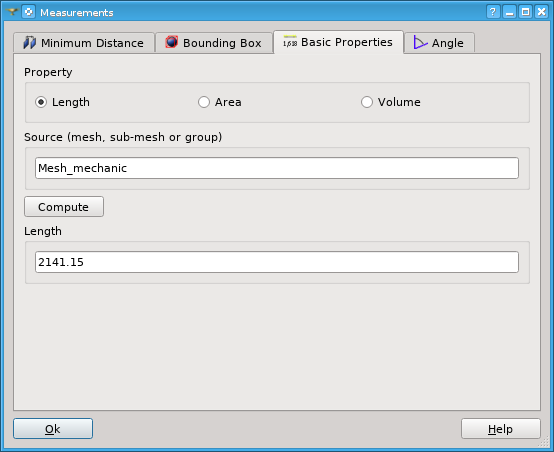
Task: Select the Area radio button
Action: pyautogui.click(x=204, y=102)
